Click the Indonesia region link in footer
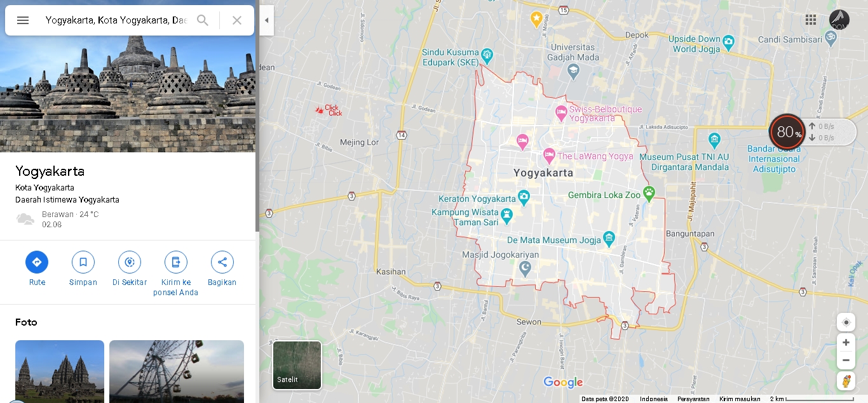The height and width of the screenshot is (403, 868). pos(654,399)
